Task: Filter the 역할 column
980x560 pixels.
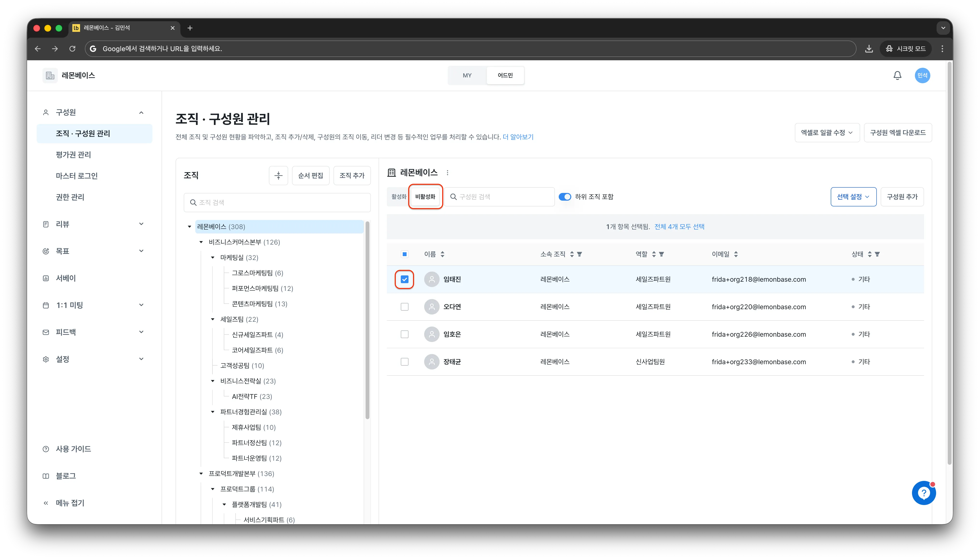Action: 661,254
